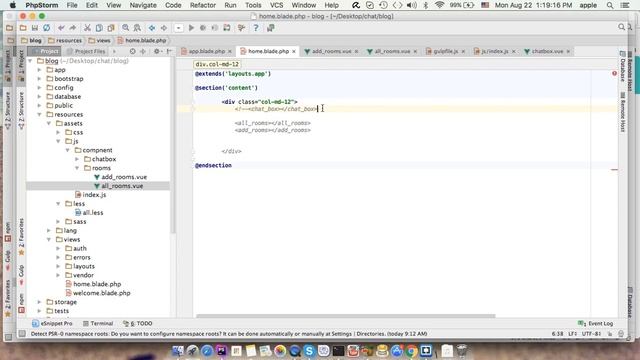Image resolution: width=640 pixels, height=360 pixels.
Task: Open the Terminal tool window
Action: point(98,323)
